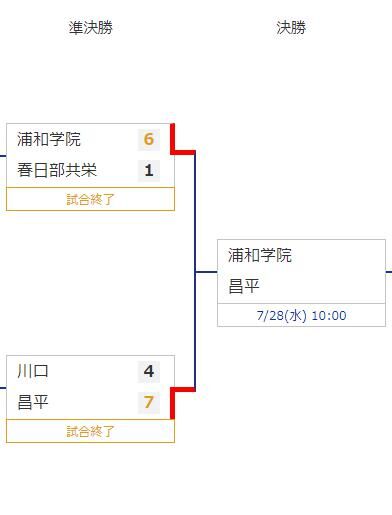
Task: Click empty area of final match box
Action: pyautogui.click(x=337, y=272)
